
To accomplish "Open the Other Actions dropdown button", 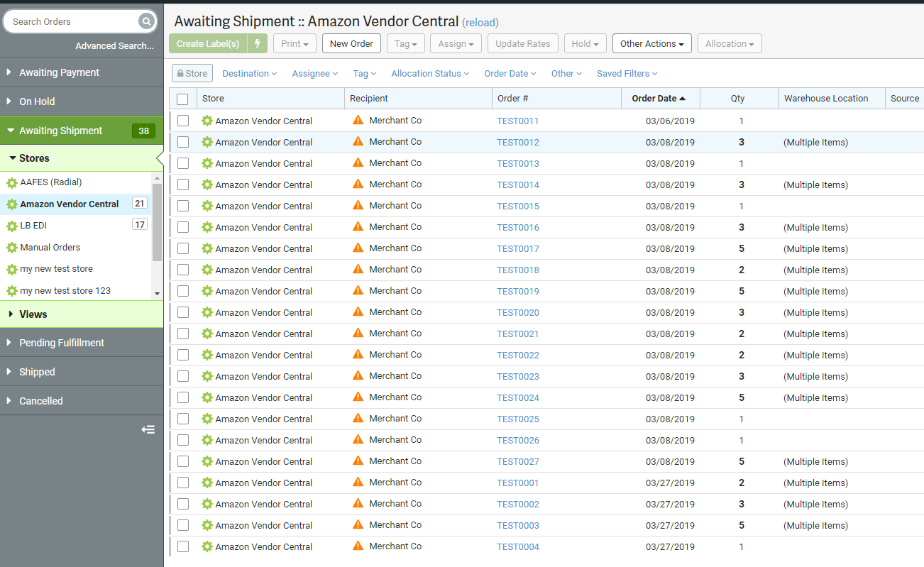I will [652, 43].
